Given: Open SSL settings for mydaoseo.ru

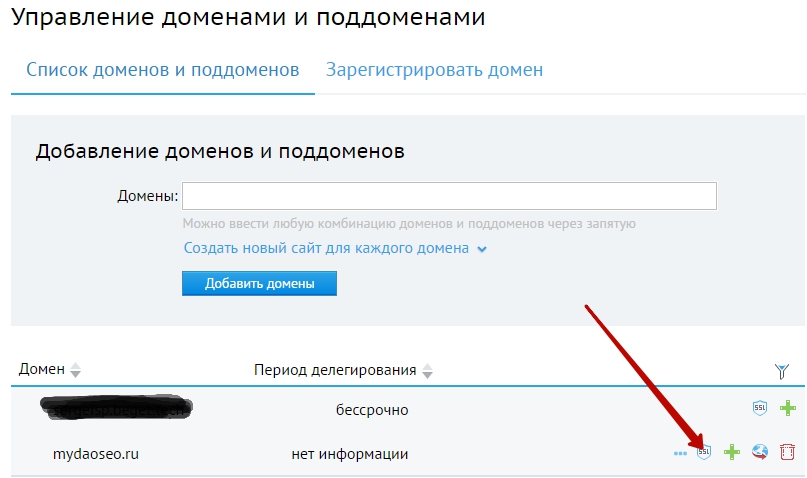Looking at the screenshot, I should (704, 452).
